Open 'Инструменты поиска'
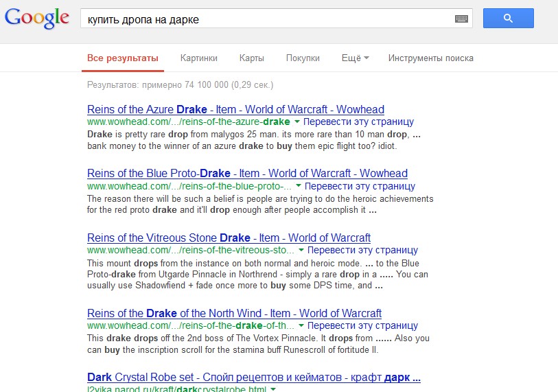558x392 pixels. tap(430, 58)
